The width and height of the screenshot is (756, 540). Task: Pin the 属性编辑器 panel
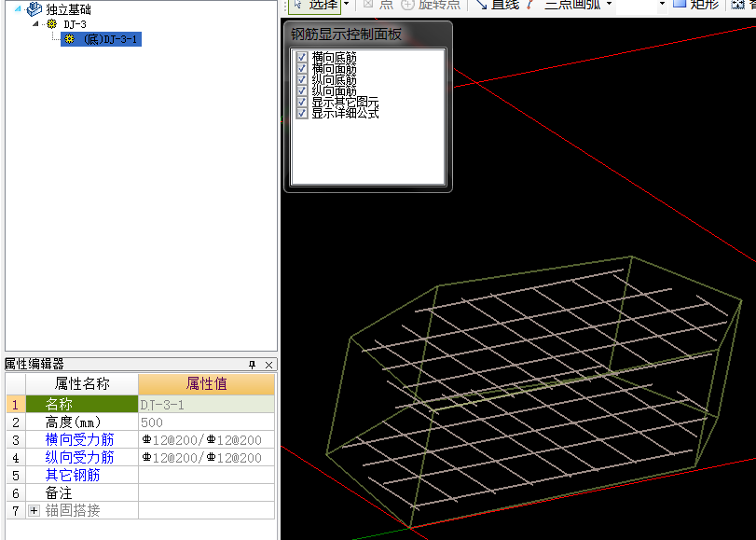click(x=252, y=365)
